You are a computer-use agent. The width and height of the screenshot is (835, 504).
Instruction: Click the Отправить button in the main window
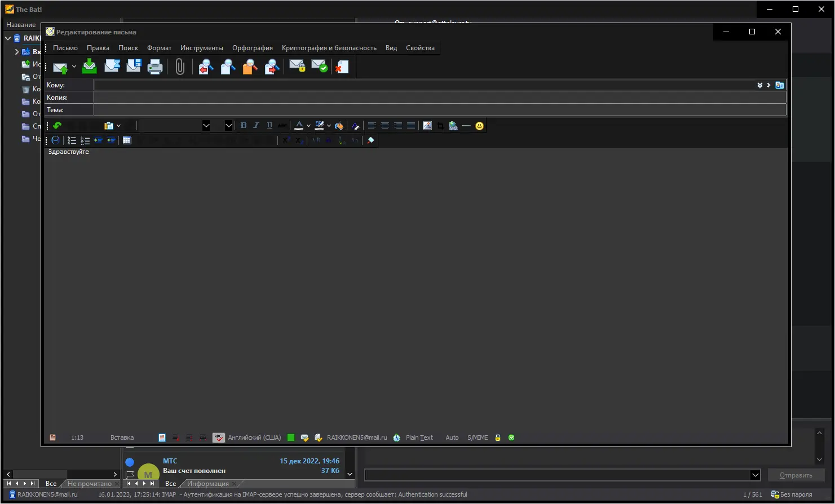(x=796, y=475)
